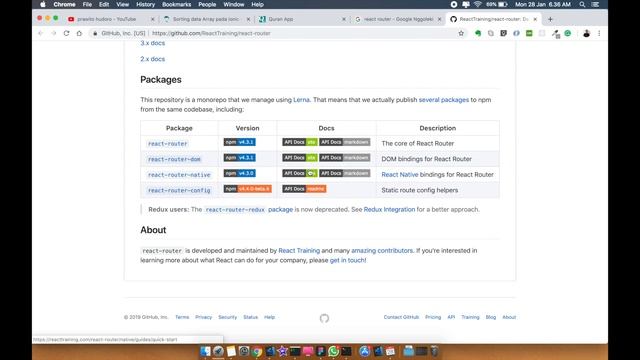This screenshot has height=360, width=640.
Task: Open the react-router-native package link
Action: click(x=179, y=175)
